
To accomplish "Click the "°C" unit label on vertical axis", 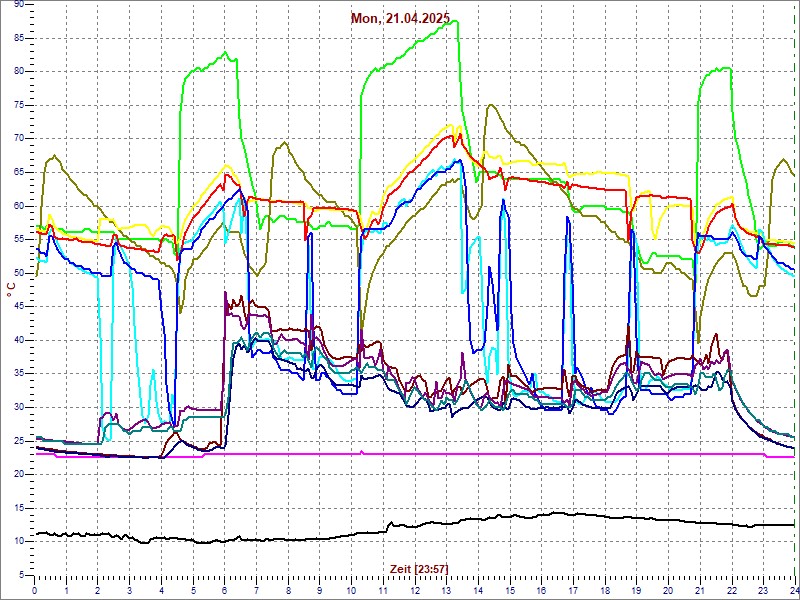I will [11, 290].
